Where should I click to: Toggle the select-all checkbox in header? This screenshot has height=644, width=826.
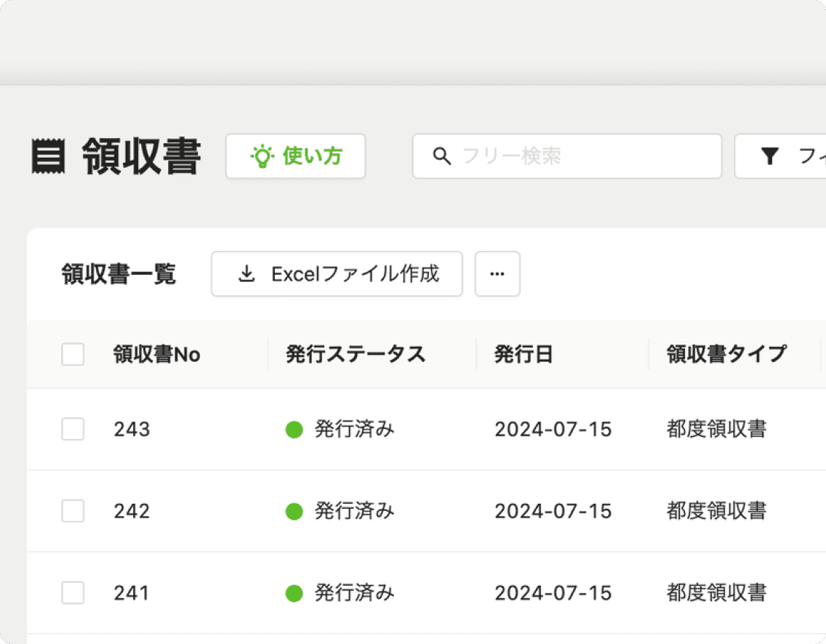click(73, 355)
